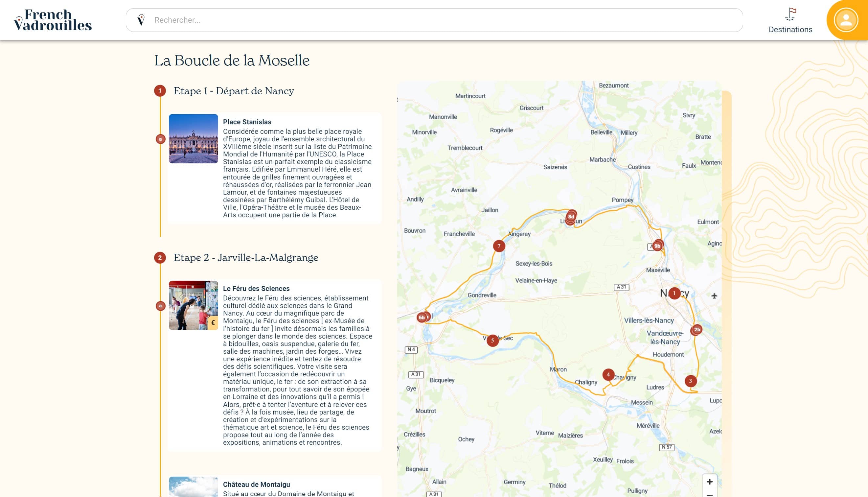Click map marker 6b at Toul
The image size is (868, 497).
(422, 318)
